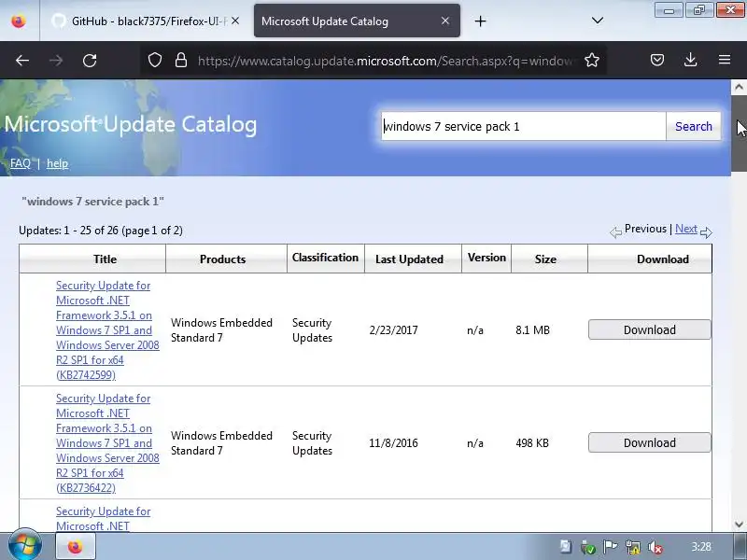747x560 pixels.
Task: Open the Firefox hamburger application menu
Action: click(725, 60)
